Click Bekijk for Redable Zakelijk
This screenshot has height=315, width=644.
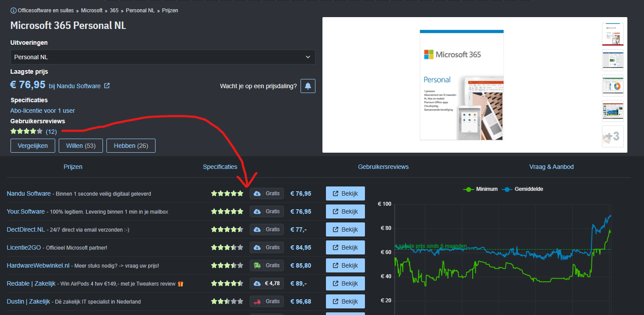tap(345, 283)
